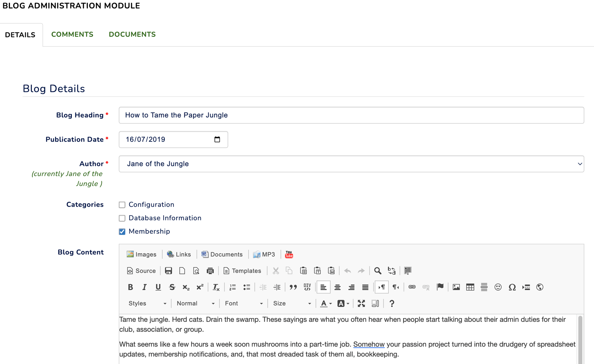This screenshot has height=364, width=594.
Task: Align text right
Action: [351, 287]
